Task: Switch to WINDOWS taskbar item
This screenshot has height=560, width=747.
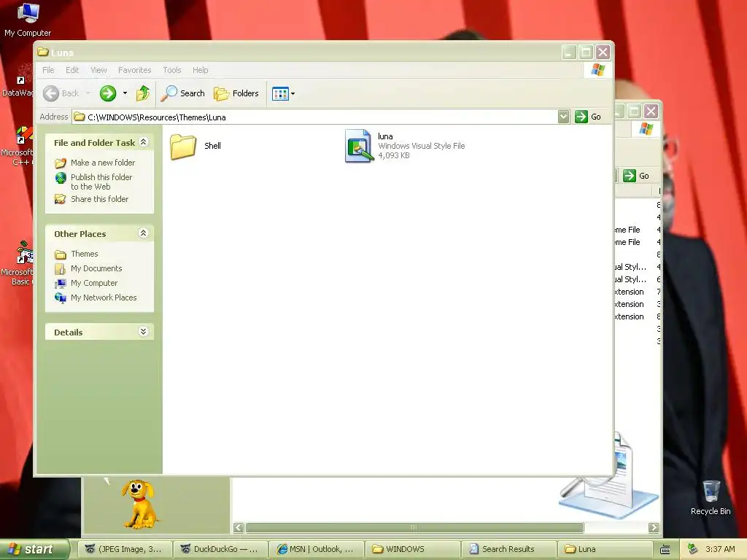Action: (412, 549)
